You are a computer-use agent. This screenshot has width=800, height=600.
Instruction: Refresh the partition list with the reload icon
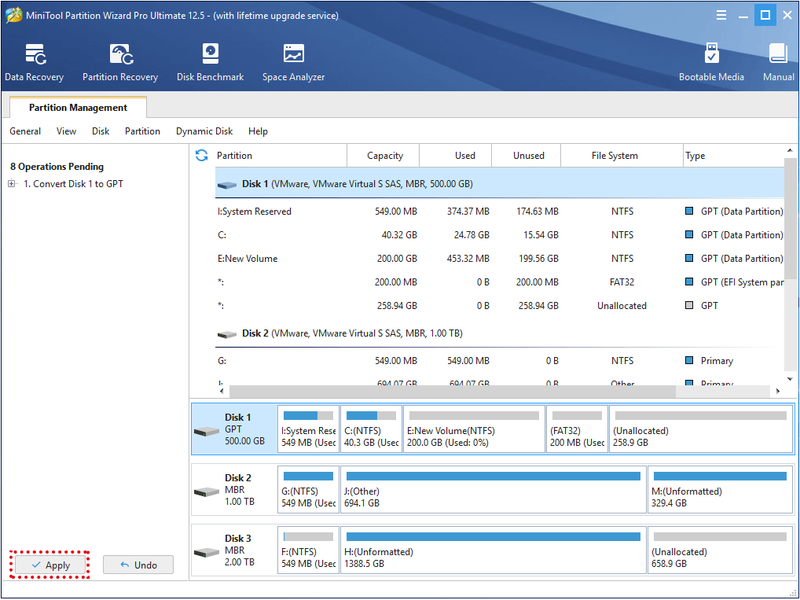[x=202, y=156]
